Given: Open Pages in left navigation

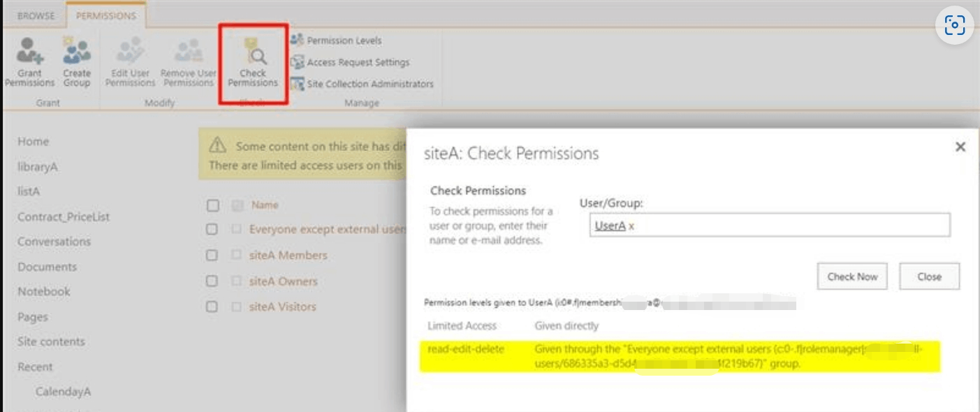Looking at the screenshot, I should click(x=33, y=317).
